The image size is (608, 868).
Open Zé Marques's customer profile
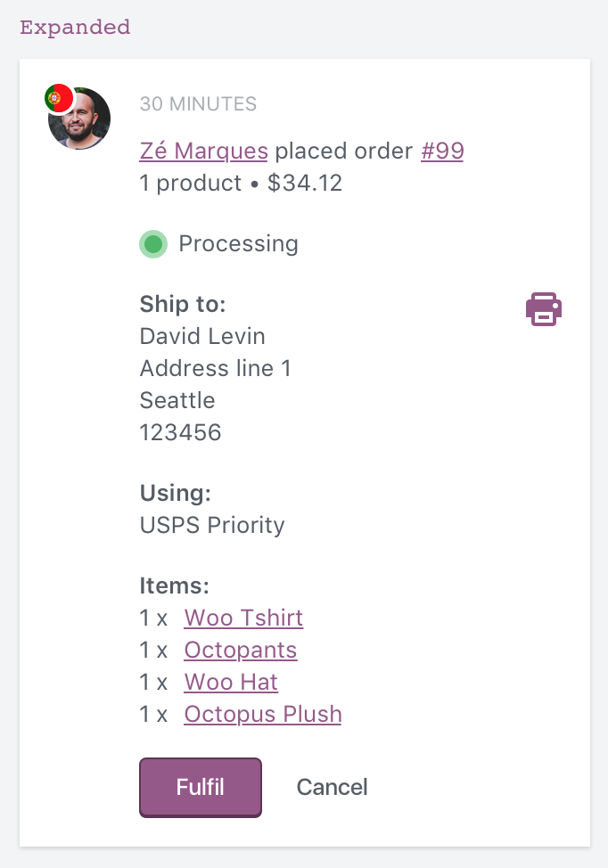(203, 151)
